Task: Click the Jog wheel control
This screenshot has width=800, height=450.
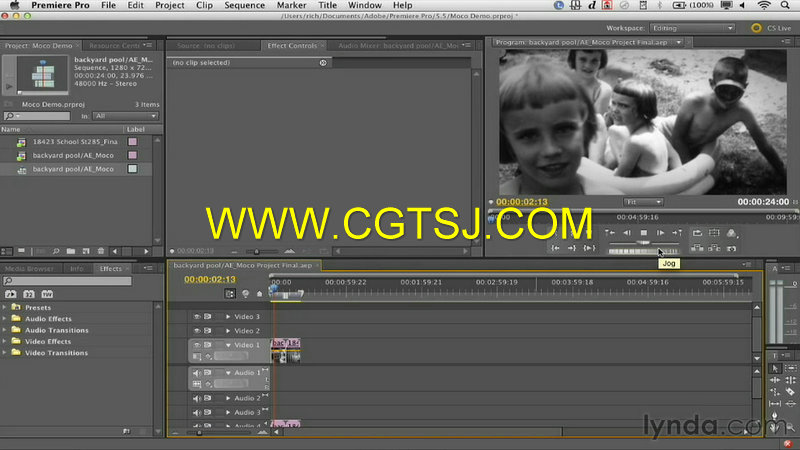Action: [x=643, y=251]
